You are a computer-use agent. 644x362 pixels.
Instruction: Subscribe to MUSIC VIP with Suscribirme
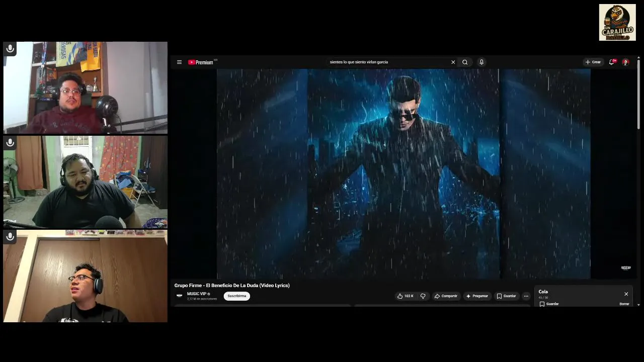[x=236, y=296]
